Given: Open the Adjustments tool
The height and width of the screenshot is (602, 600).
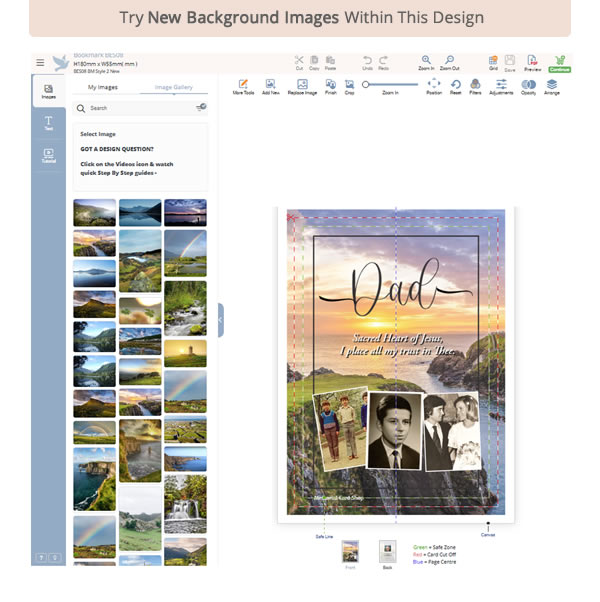Looking at the screenshot, I should pyautogui.click(x=501, y=86).
